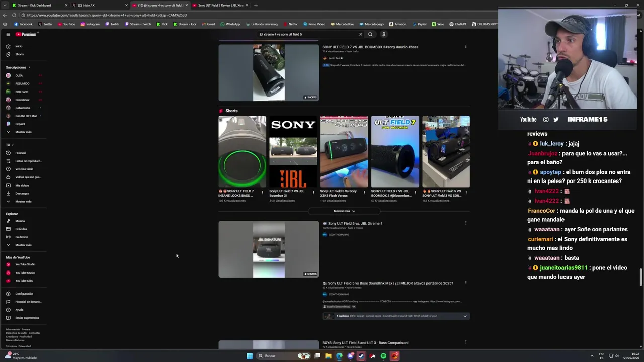Image resolution: width=644 pixels, height=362 pixels.
Task: Open Distortion2 channel subscription
Action: pyautogui.click(x=23, y=100)
